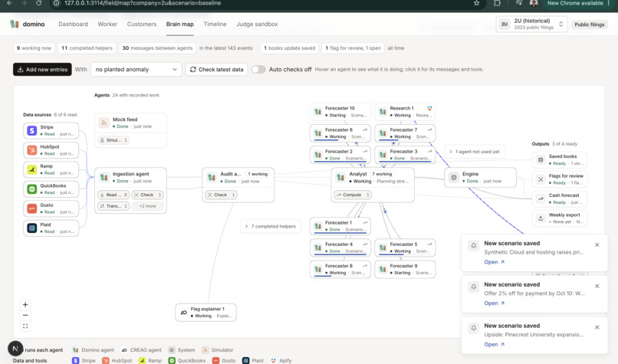The image size is (618, 364).
Task: Reload the browser page
Action: click(38, 3)
